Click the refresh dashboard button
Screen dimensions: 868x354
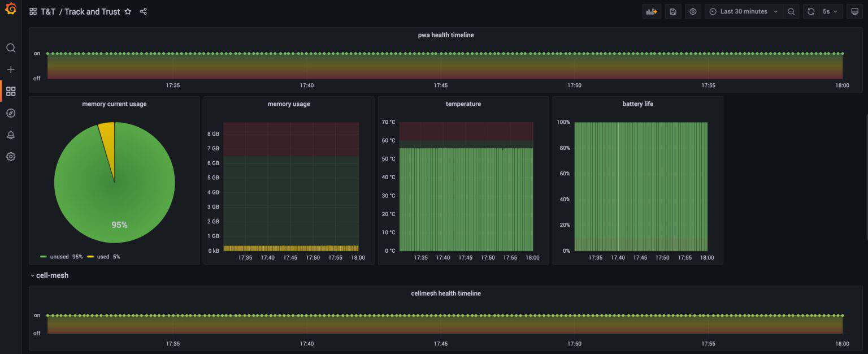811,11
